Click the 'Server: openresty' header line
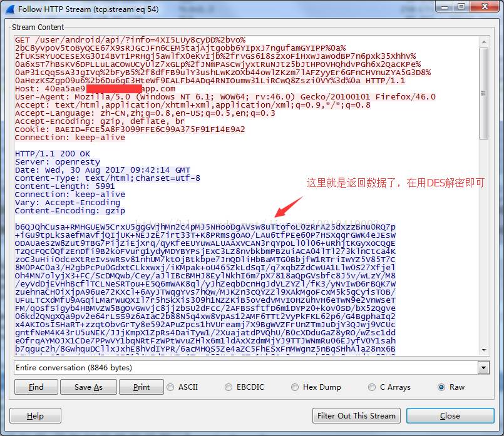504x436 pixels. pos(58,162)
